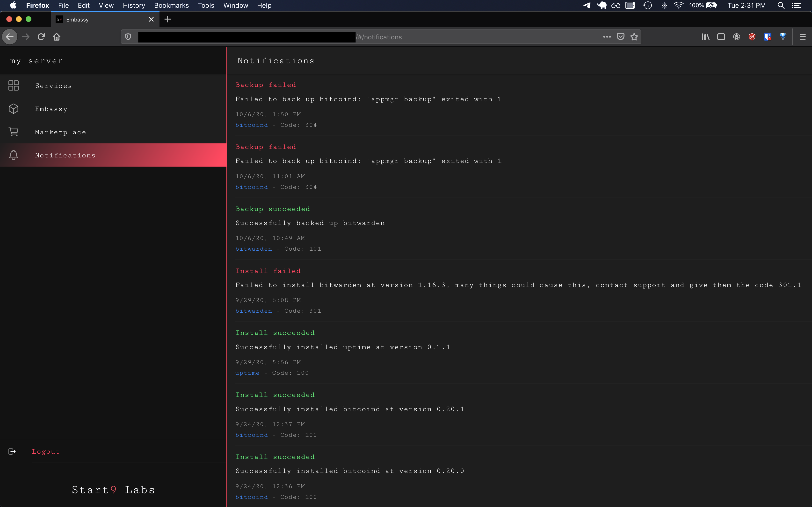Image resolution: width=812 pixels, height=507 pixels.
Task: Open bitwarden link under Install failed
Action: tap(254, 311)
